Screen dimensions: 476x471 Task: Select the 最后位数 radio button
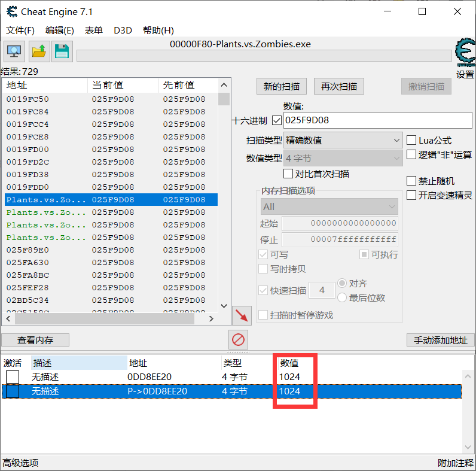tap(342, 297)
